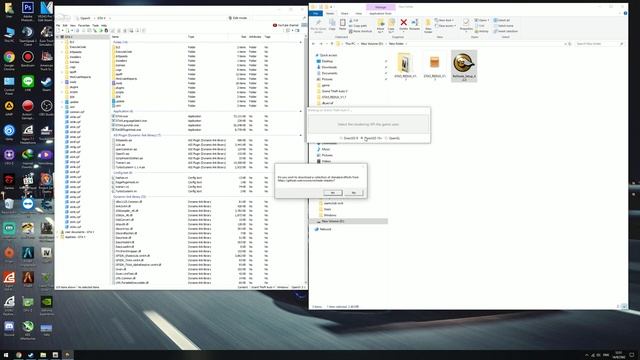Open LINE desktop shortcut
Image resolution: width=640 pixels, height=360 pixels.
28,84
